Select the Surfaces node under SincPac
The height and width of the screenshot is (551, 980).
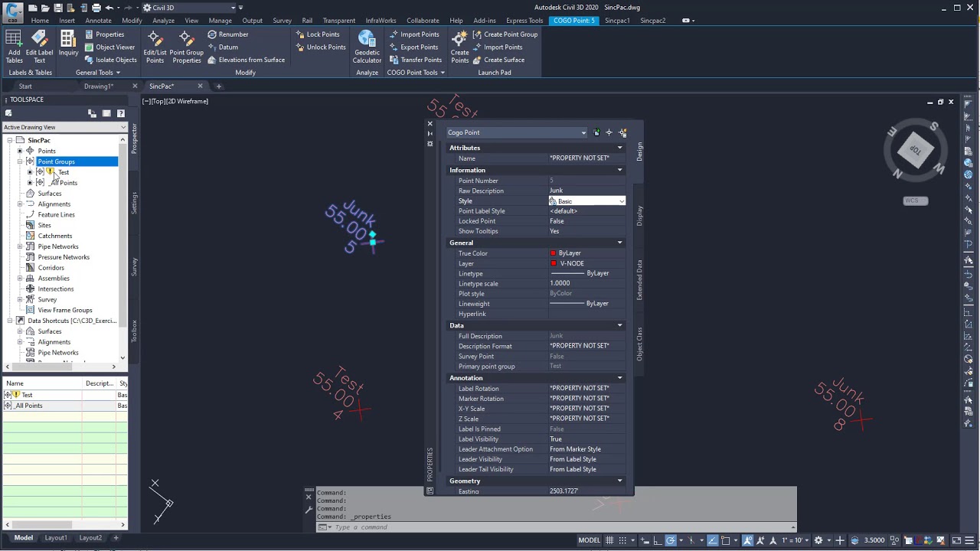[50, 194]
